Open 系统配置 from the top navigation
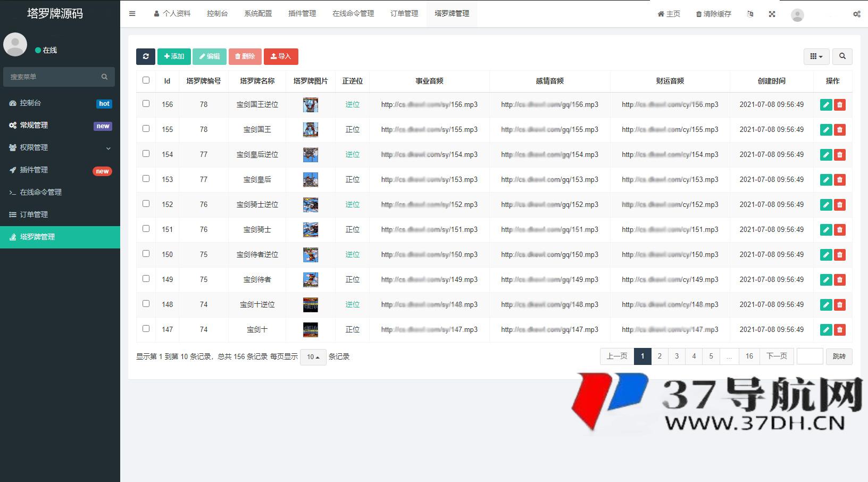Image resolution: width=868 pixels, height=482 pixels. coord(258,13)
